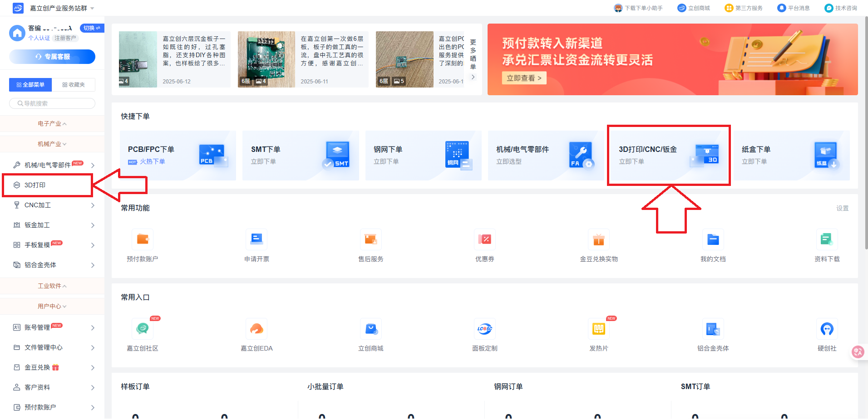Open the review thumbnail dated 2025-06-12
This screenshot has height=419, width=868.
coord(138,59)
